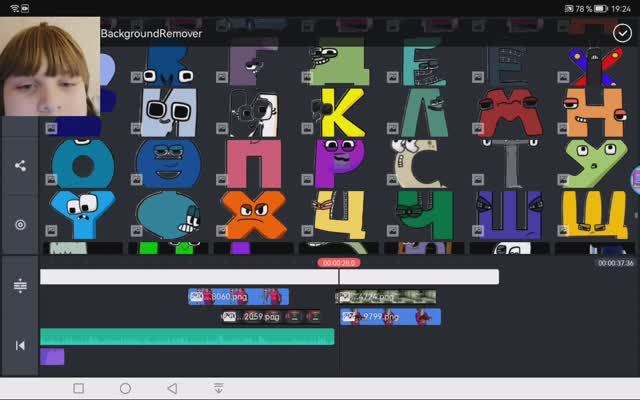Image resolution: width=640 pixels, height=400 pixels.
Task: Confirm selection with the checkmark button
Action: click(622, 33)
